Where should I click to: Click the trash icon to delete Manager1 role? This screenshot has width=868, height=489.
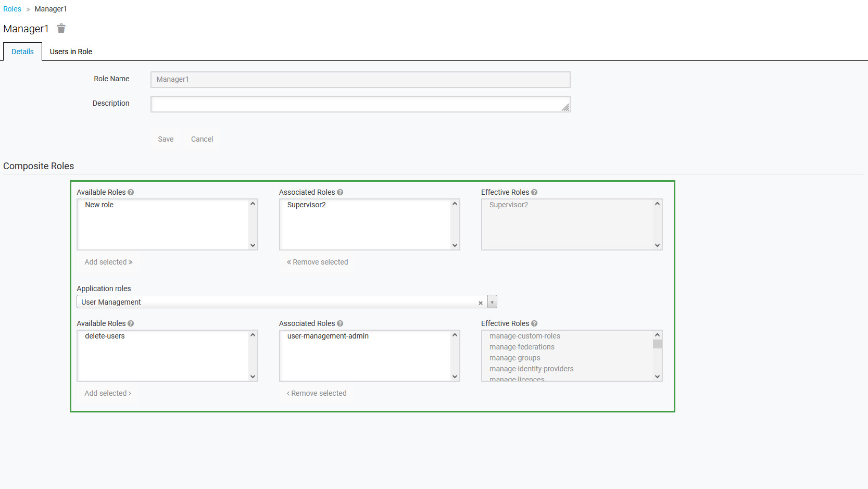[x=61, y=29]
